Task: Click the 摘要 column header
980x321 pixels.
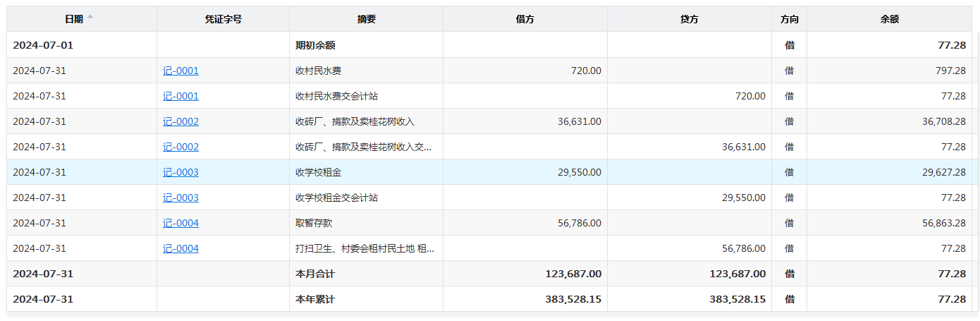Action: pos(366,19)
